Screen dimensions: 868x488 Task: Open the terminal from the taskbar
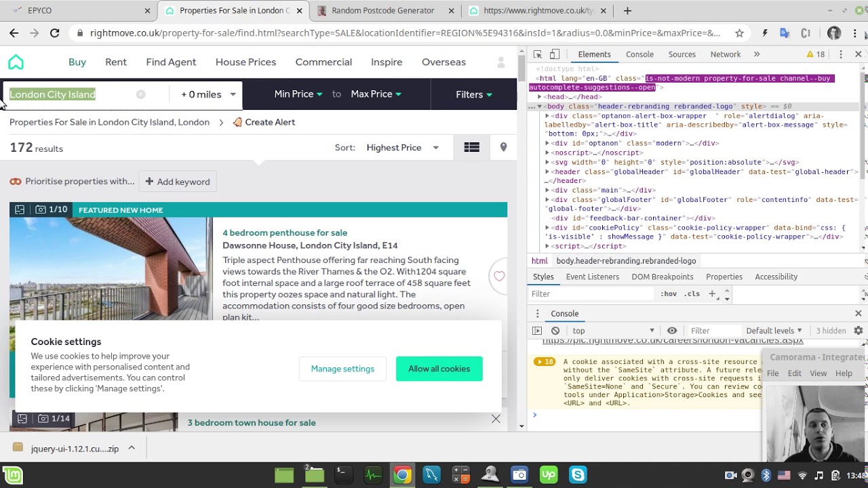click(x=342, y=475)
